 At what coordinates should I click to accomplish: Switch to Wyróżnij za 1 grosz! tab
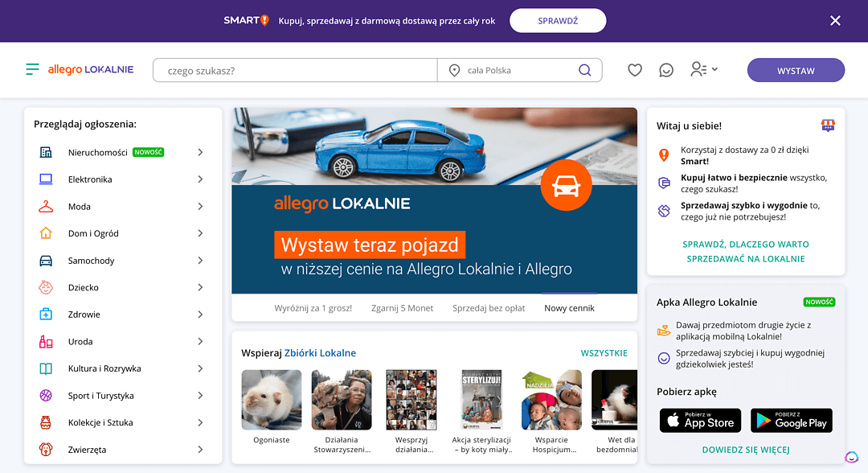313,308
